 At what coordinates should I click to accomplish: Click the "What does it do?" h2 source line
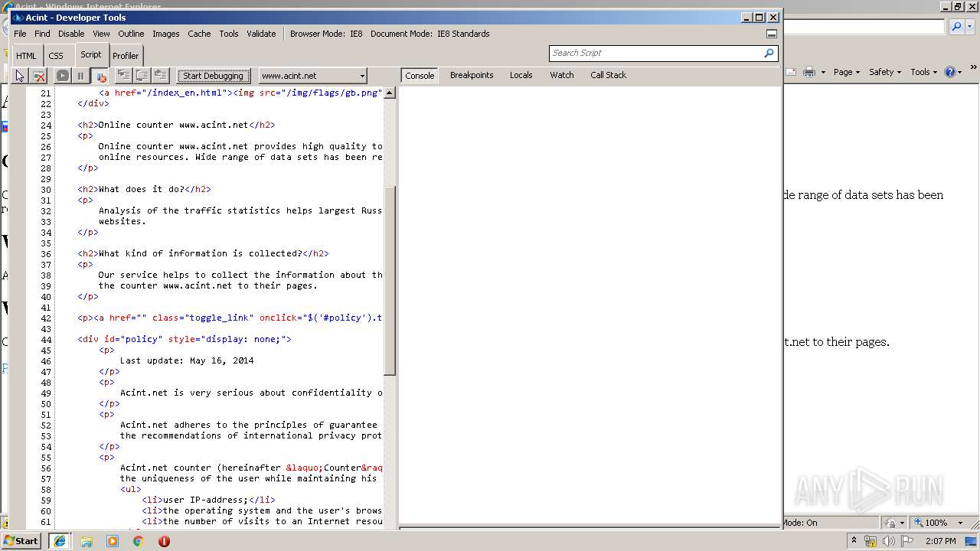[x=144, y=189]
